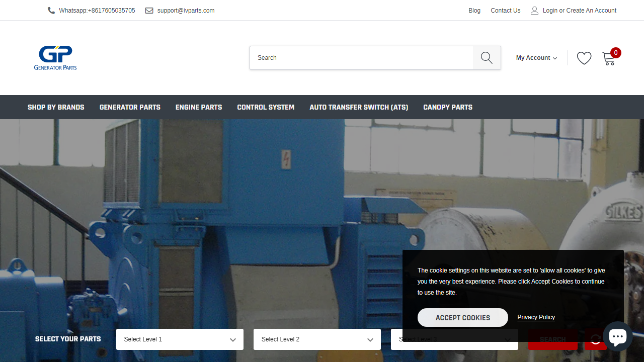Open the shopping cart icon
This screenshot has width=644, height=362.
coord(608,59)
